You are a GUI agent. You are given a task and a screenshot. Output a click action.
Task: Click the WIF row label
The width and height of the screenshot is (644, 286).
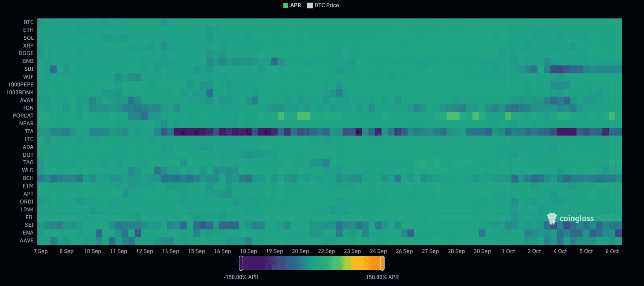point(28,77)
